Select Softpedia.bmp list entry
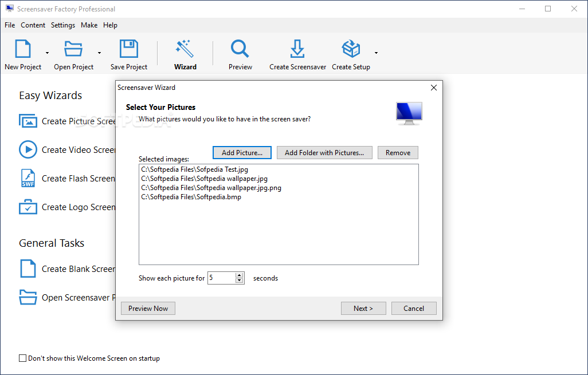 pyautogui.click(x=191, y=197)
